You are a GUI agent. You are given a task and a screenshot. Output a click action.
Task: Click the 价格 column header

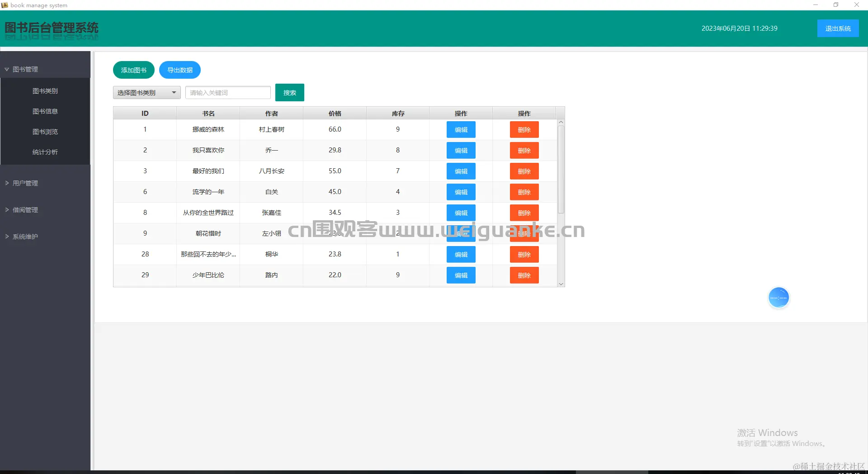pyautogui.click(x=335, y=114)
